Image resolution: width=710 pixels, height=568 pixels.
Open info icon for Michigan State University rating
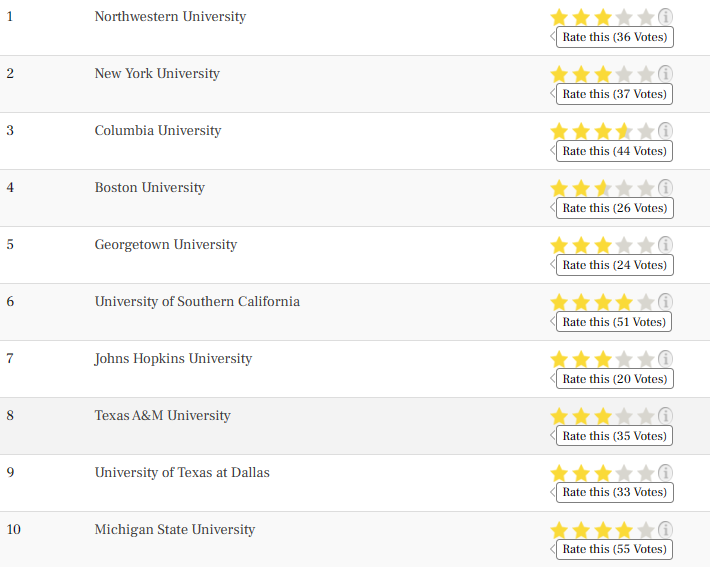coord(665,529)
